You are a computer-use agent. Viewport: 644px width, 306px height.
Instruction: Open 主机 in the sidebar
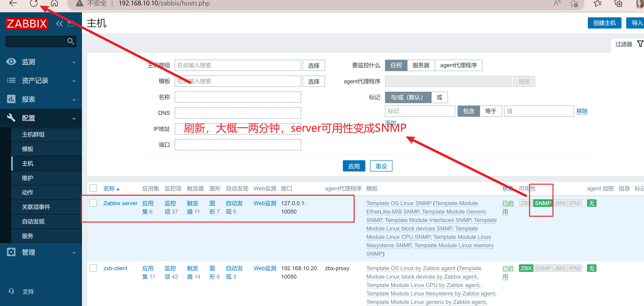pyautogui.click(x=47, y=163)
